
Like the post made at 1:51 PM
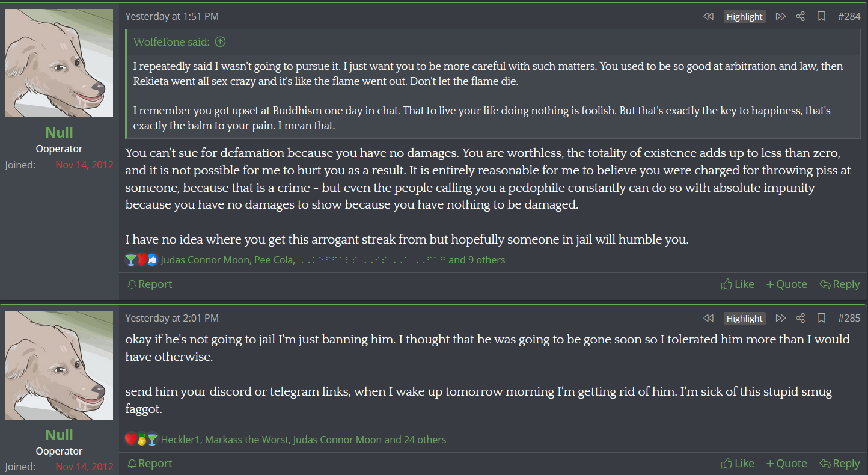click(x=738, y=284)
